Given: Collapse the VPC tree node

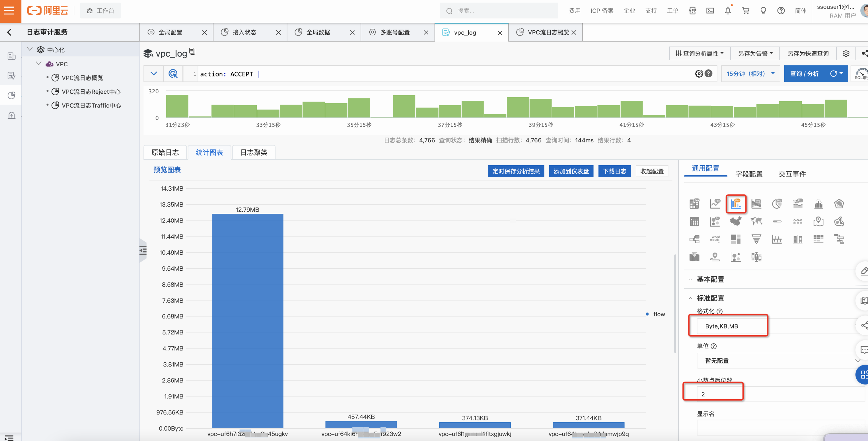Looking at the screenshot, I should click(39, 64).
